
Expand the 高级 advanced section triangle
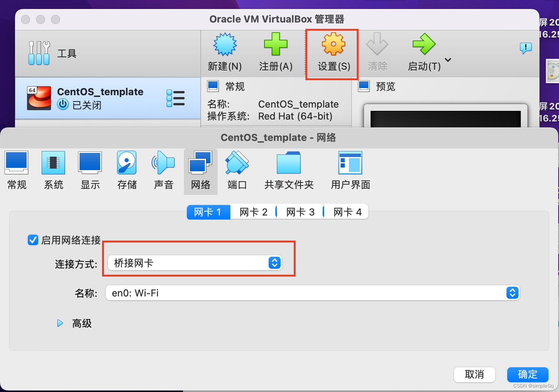click(x=60, y=323)
